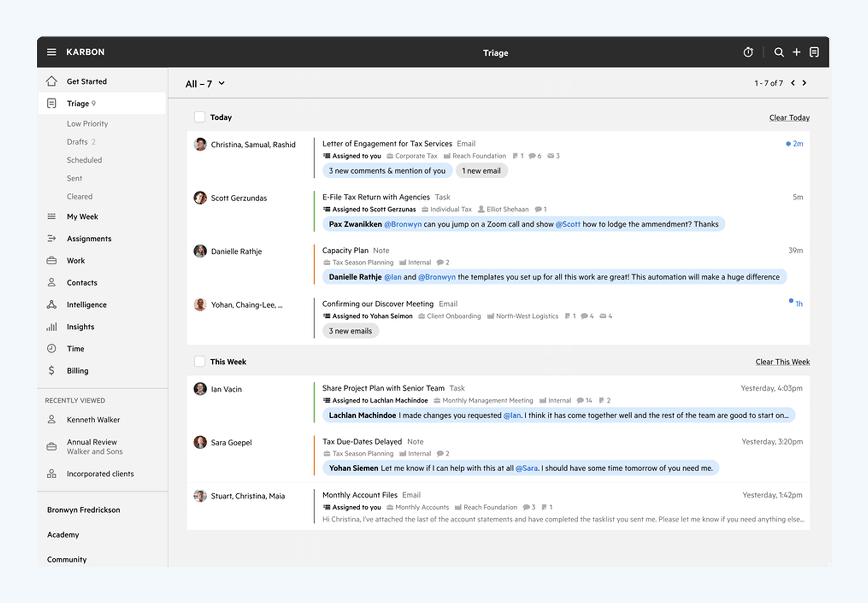The width and height of the screenshot is (868, 603).
Task: Click the Get Started home icon
Action: tap(51, 81)
